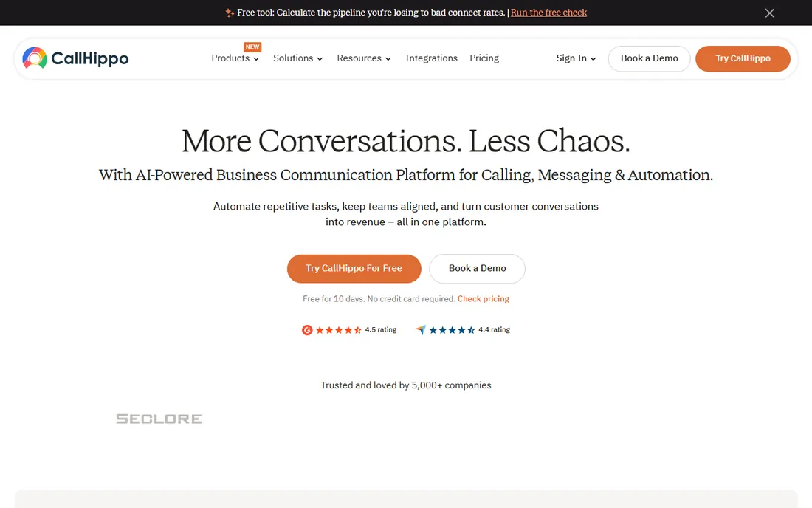Image resolution: width=812 pixels, height=508 pixels.
Task: Click the CallHippo logo
Action: point(75,58)
